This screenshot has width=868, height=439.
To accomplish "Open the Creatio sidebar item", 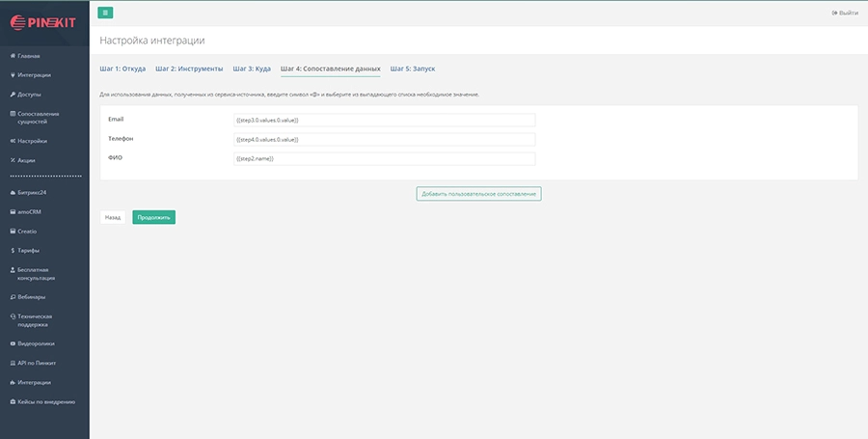I will (x=27, y=232).
